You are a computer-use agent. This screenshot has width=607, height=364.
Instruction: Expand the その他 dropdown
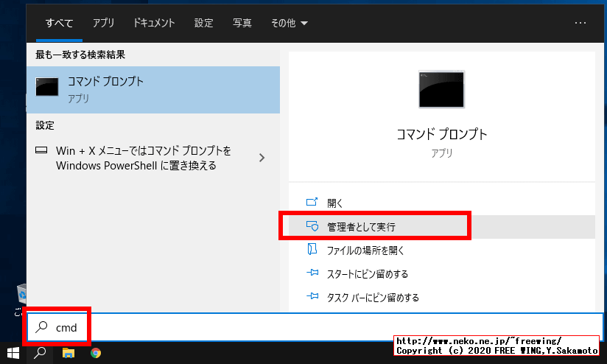290,24
